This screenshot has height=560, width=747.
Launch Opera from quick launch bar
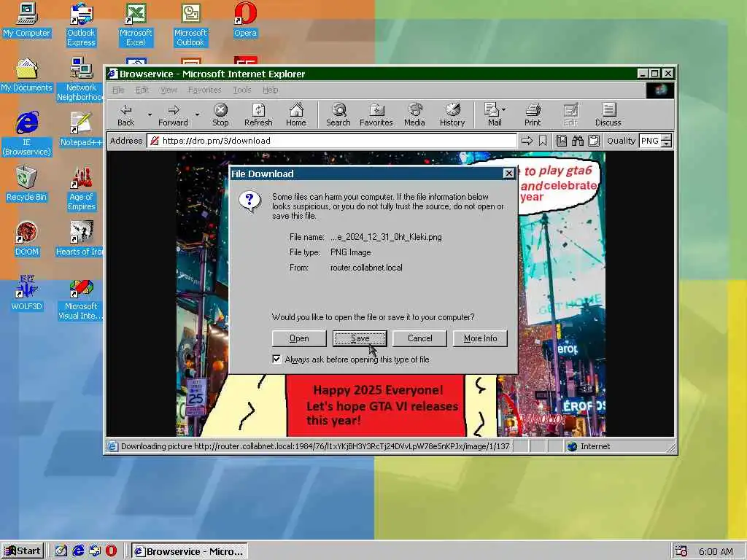click(111, 551)
